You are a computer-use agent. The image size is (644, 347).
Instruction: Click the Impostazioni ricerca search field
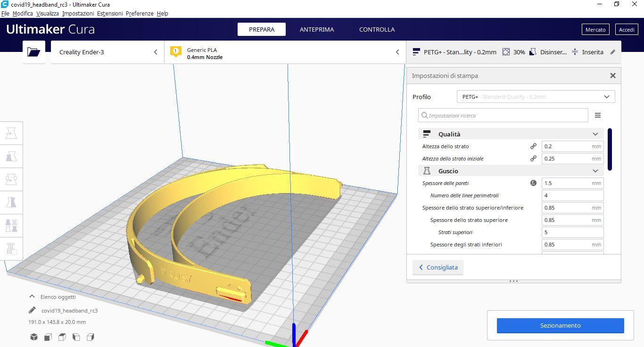point(503,116)
